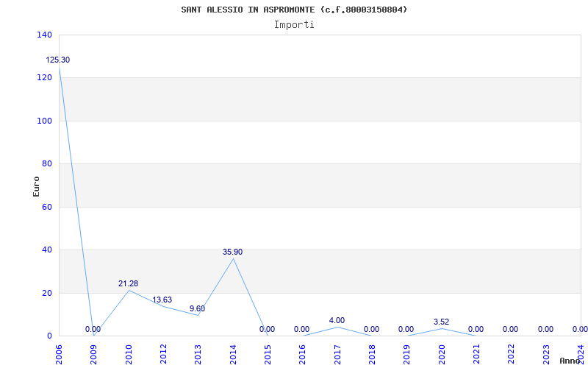
Task: Select the Importi subtitle
Action: [x=294, y=25]
